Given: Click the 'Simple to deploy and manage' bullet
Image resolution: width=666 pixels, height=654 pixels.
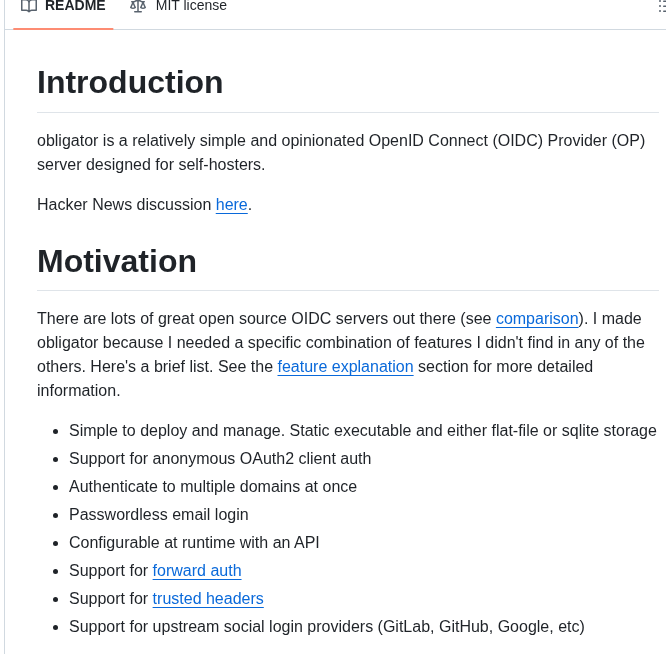Looking at the screenshot, I should (x=362, y=430).
